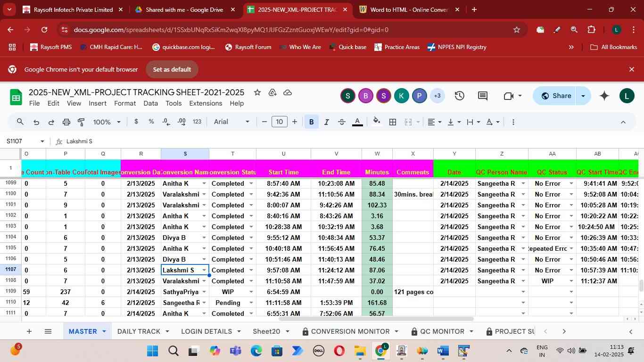This screenshot has height=362, width=644.
Task: Open All Bookmarks folder
Action: [x=613, y=47]
